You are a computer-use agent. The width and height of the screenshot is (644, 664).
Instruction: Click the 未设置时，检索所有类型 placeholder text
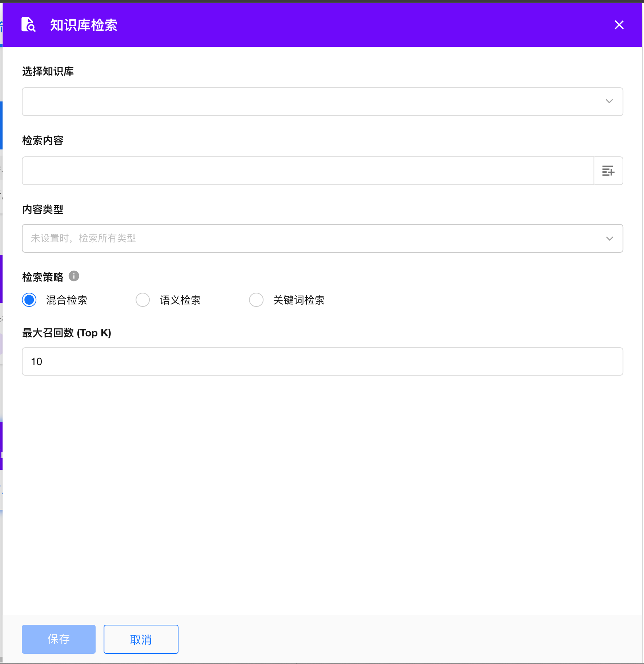(x=83, y=239)
